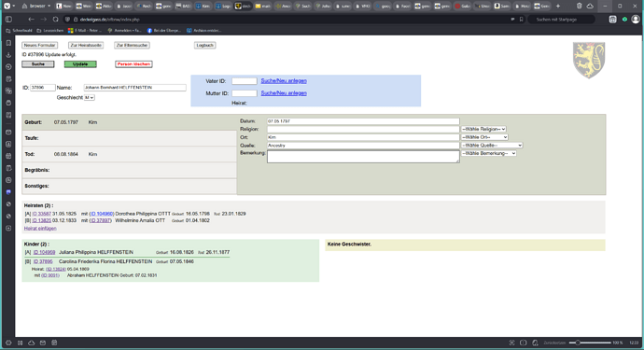Click the red Person löschen button
The image size is (644, 350).
click(133, 64)
